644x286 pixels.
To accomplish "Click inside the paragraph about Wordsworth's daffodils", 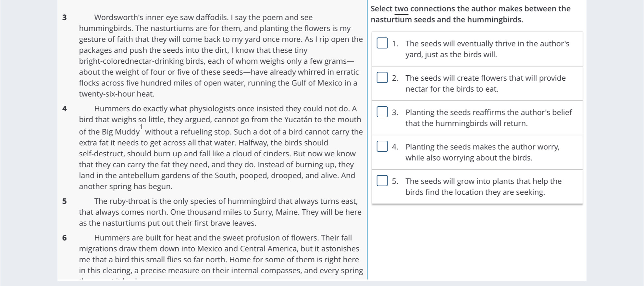I will [x=221, y=56].
